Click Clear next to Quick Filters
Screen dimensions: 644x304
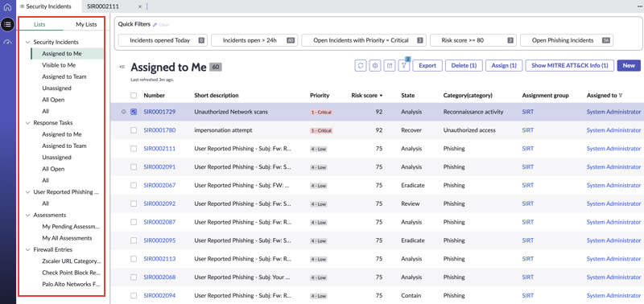[x=164, y=25]
